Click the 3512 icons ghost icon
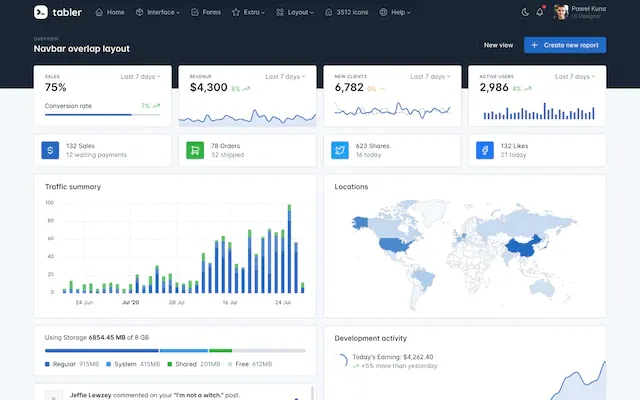 click(329, 12)
